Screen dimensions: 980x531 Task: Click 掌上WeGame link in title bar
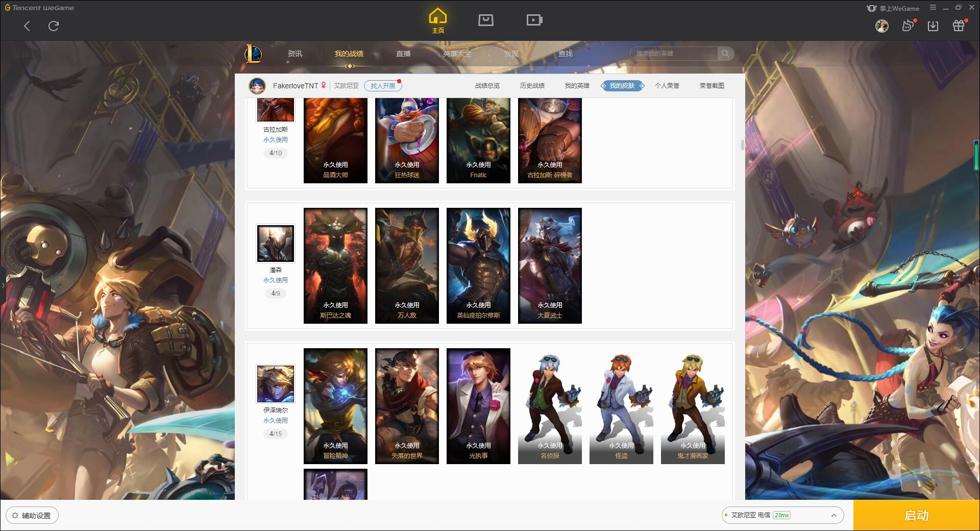pos(893,8)
